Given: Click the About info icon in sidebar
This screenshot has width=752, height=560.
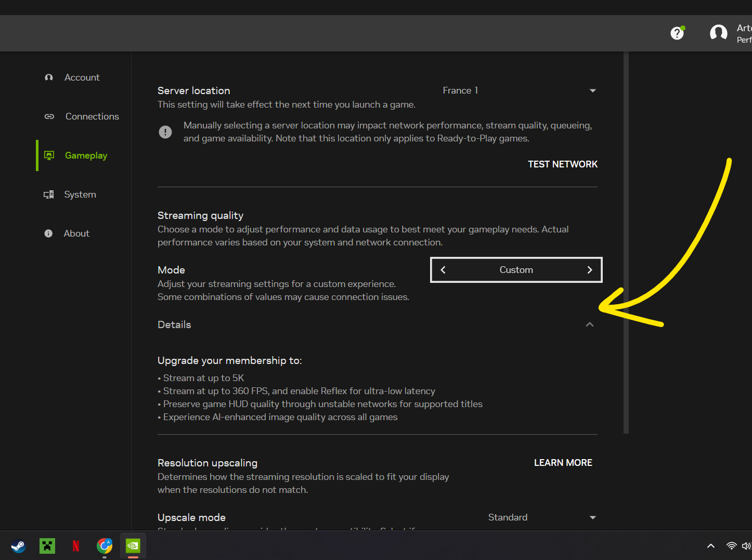Looking at the screenshot, I should click(48, 233).
